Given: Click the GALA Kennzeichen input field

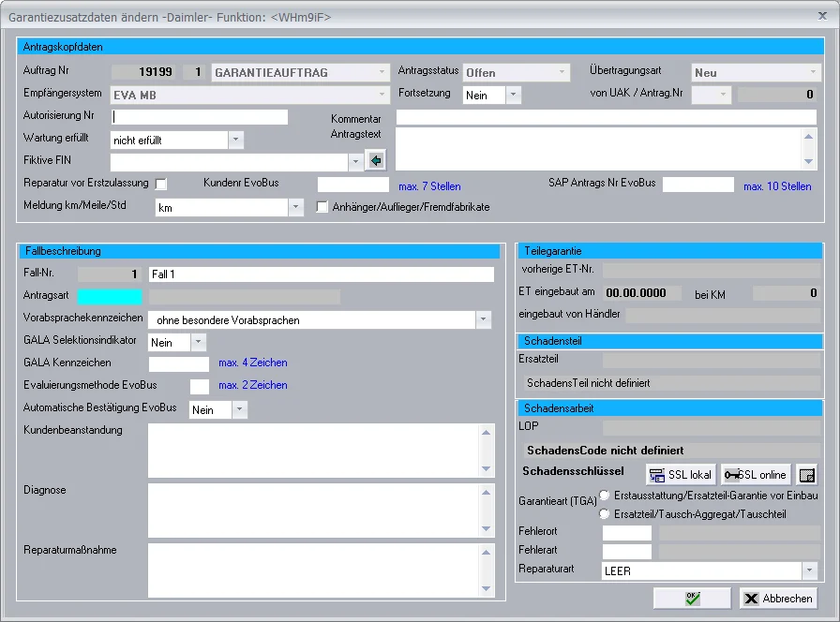Looking at the screenshot, I should 179,364.
